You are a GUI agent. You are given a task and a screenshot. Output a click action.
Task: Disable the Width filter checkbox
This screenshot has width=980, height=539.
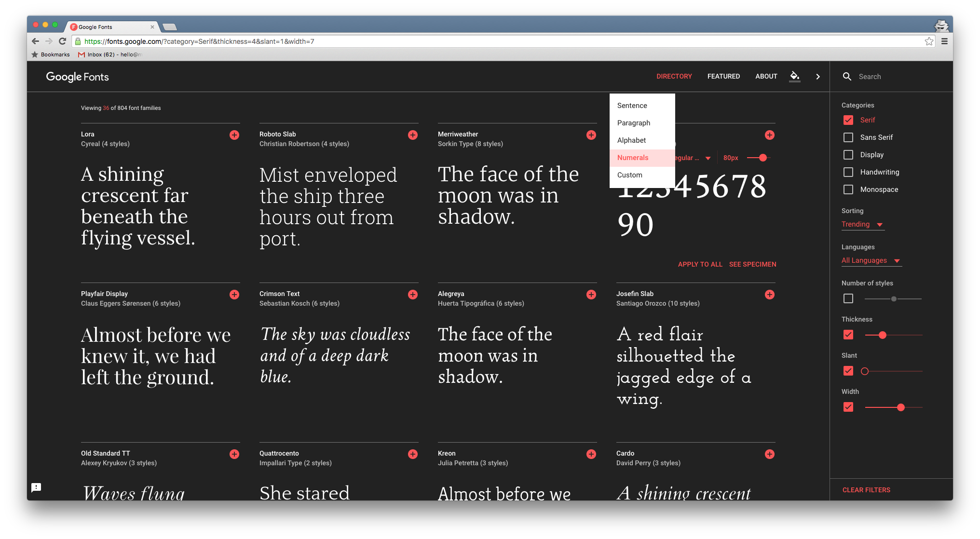coord(848,407)
